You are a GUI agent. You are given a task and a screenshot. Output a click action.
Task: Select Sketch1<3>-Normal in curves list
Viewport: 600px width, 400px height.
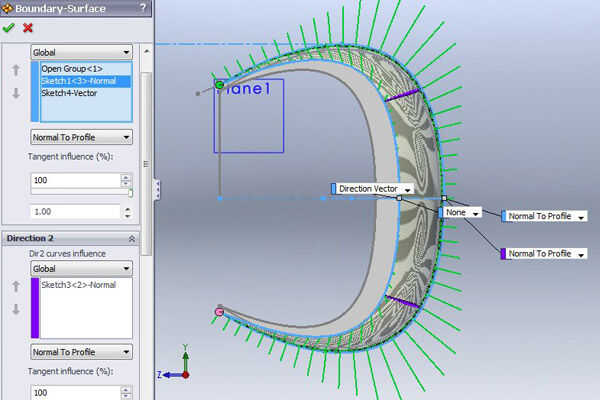click(x=86, y=81)
